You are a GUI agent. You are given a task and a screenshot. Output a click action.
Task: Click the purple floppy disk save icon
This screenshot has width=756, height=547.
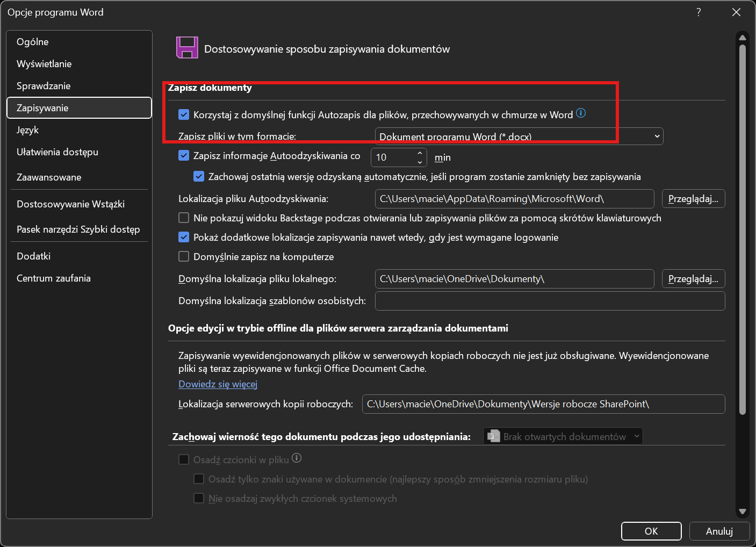187,48
